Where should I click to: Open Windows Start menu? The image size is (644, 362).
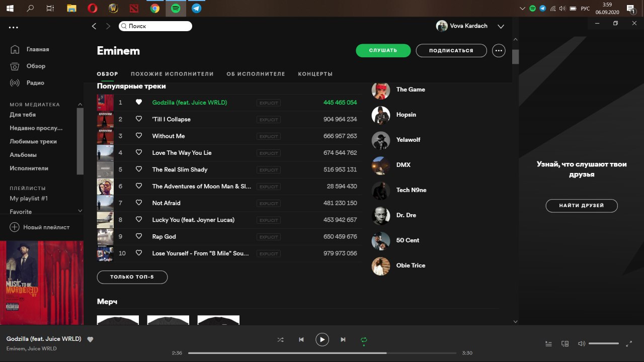(10, 9)
